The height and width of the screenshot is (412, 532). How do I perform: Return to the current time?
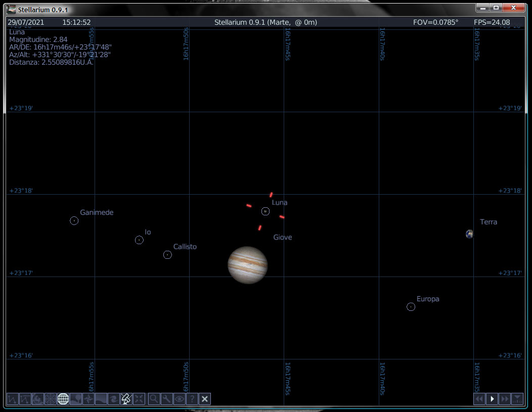(517, 399)
